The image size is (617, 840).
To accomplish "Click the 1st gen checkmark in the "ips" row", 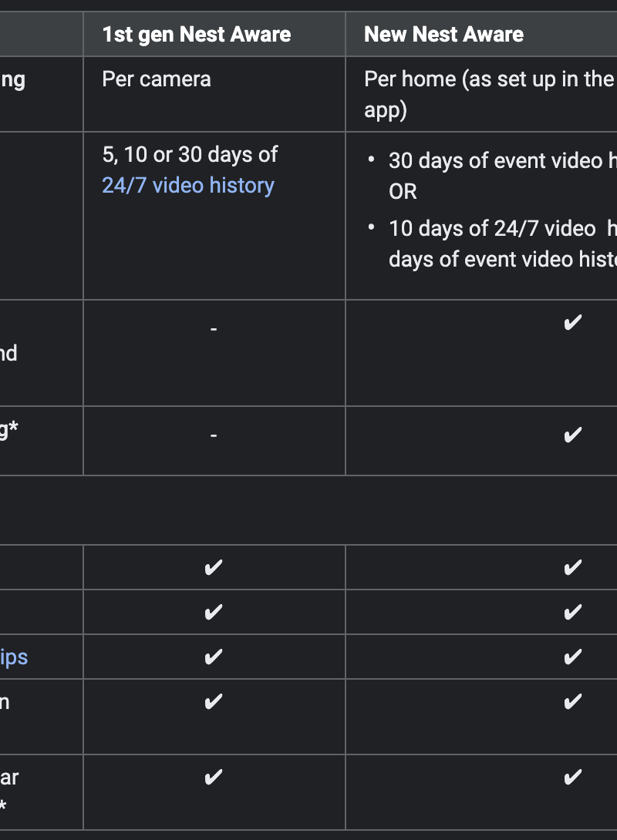I will (214, 657).
